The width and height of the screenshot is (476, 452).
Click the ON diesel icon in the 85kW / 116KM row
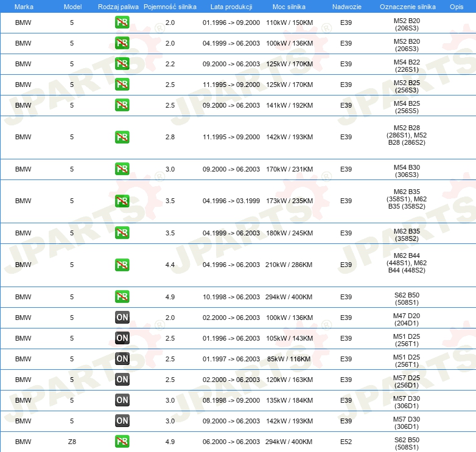(x=122, y=358)
